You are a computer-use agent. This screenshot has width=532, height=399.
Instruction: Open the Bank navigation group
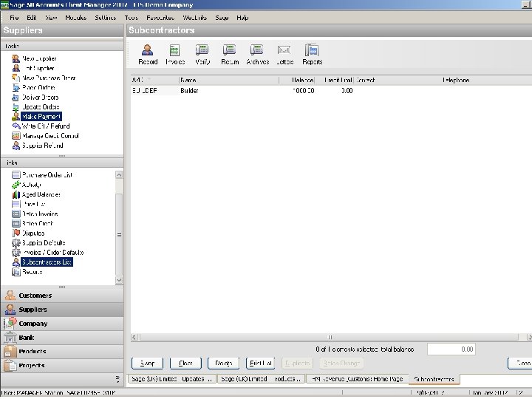tap(62, 338)
